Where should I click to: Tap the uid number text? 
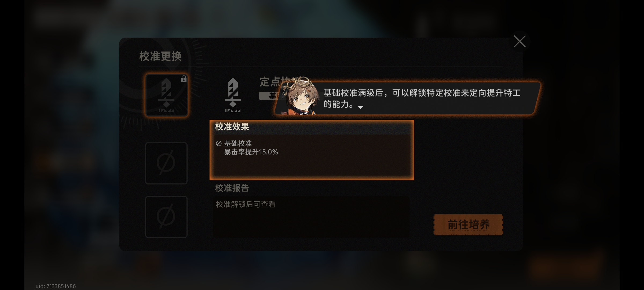tap(56, 286)
